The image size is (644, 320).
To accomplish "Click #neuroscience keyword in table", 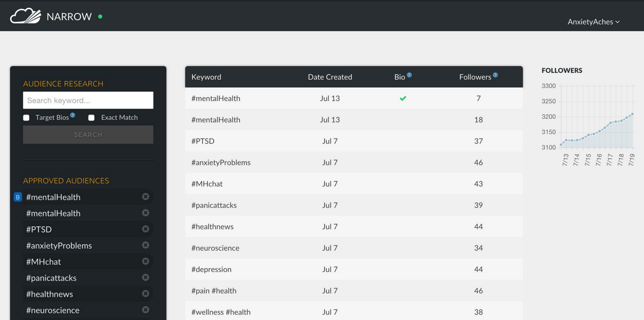I will 215,248.
